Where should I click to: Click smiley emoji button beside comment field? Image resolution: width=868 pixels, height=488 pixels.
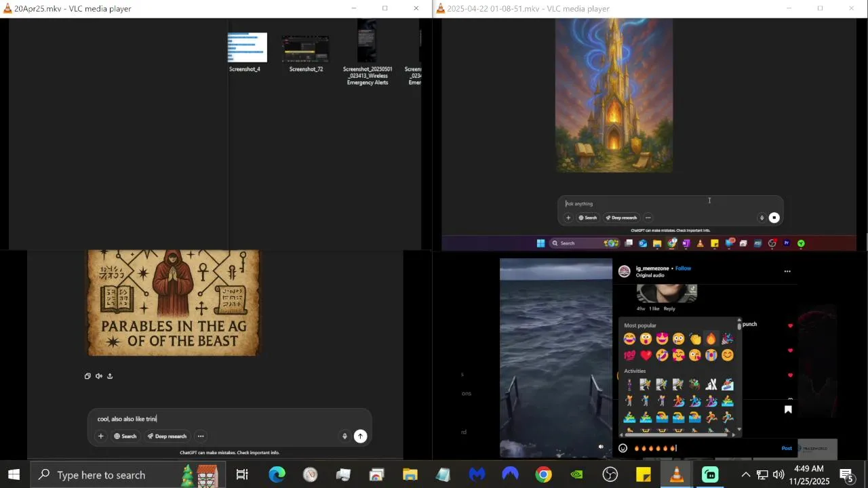pos(623,448)
